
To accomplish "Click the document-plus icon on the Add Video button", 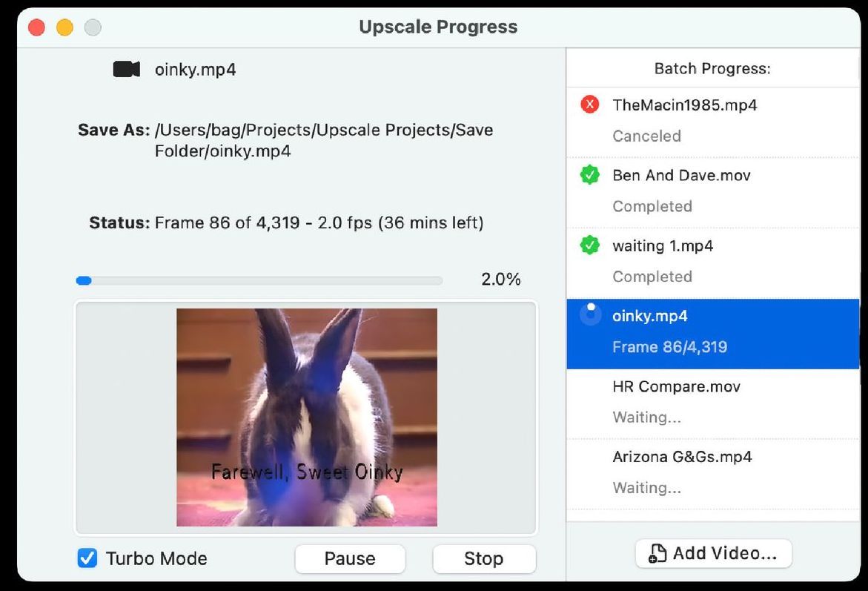I will (657, 553).
